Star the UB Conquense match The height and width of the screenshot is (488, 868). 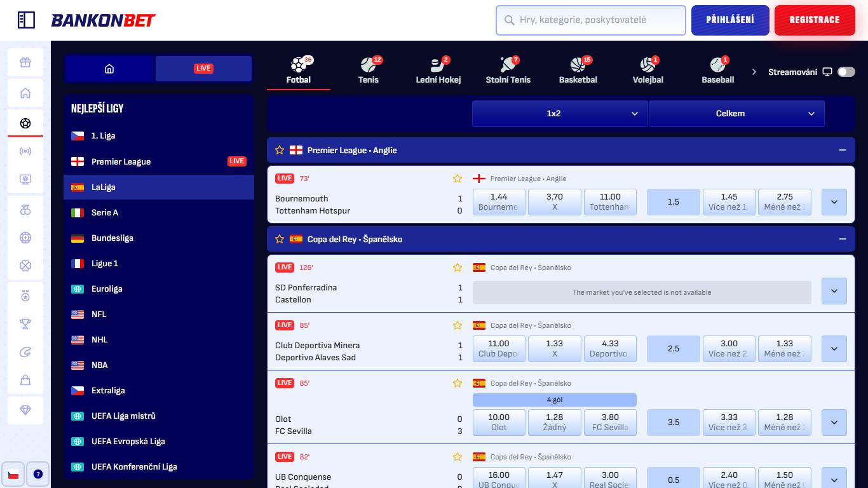click(x=458, y=457)
